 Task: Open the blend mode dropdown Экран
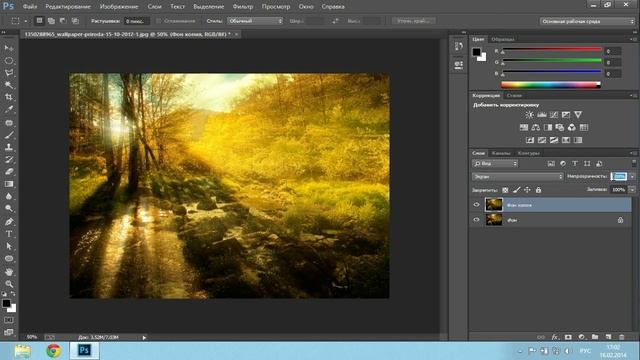click(518, 177)
